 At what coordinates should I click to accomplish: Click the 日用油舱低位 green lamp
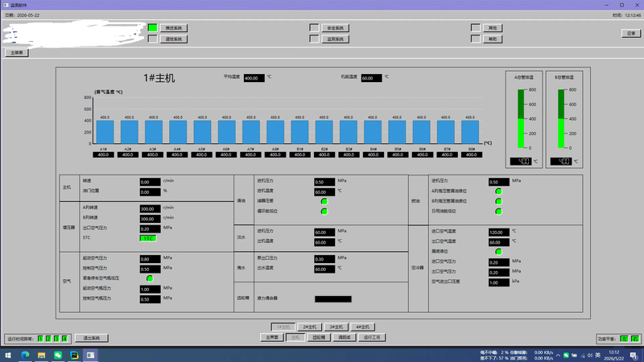click(x=498, y=212)
